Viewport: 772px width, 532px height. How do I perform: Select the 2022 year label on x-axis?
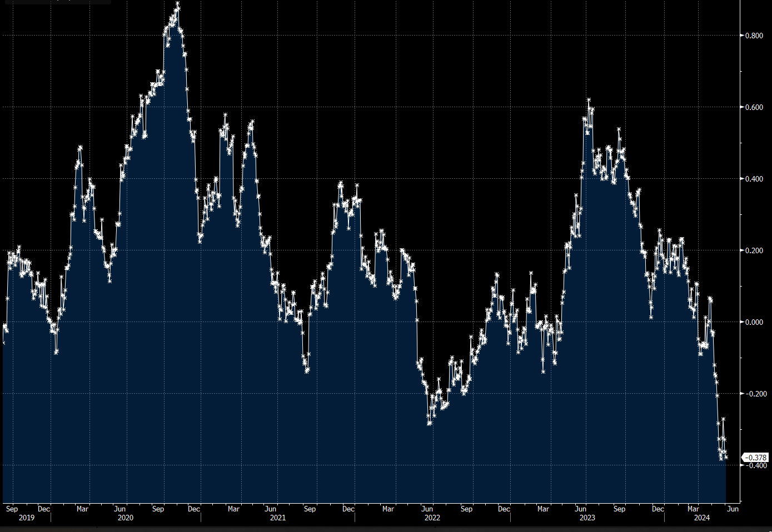point(433,518)
